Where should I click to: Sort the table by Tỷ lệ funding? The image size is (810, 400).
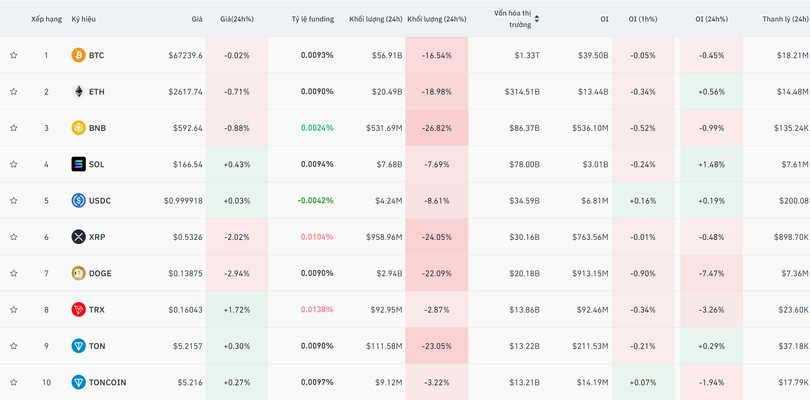pyautogui.click(x=312, y=19)
